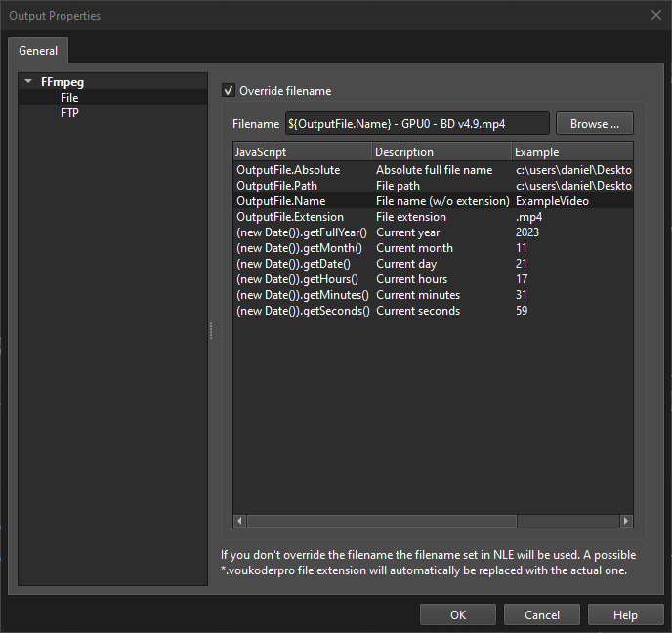This screenshot has width=672, height=633.
Task: Select the OutputFile.Extension row
Action: pos(290,217)
